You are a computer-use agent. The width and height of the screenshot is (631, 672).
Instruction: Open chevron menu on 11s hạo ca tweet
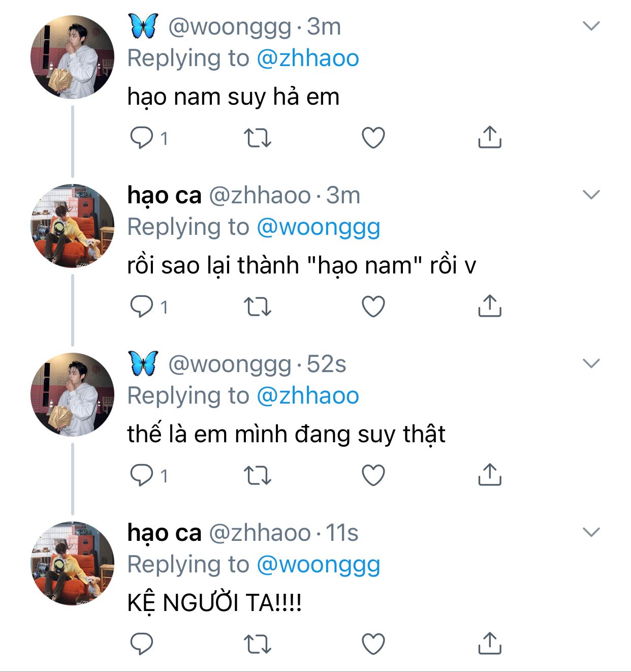click(591, 532)
